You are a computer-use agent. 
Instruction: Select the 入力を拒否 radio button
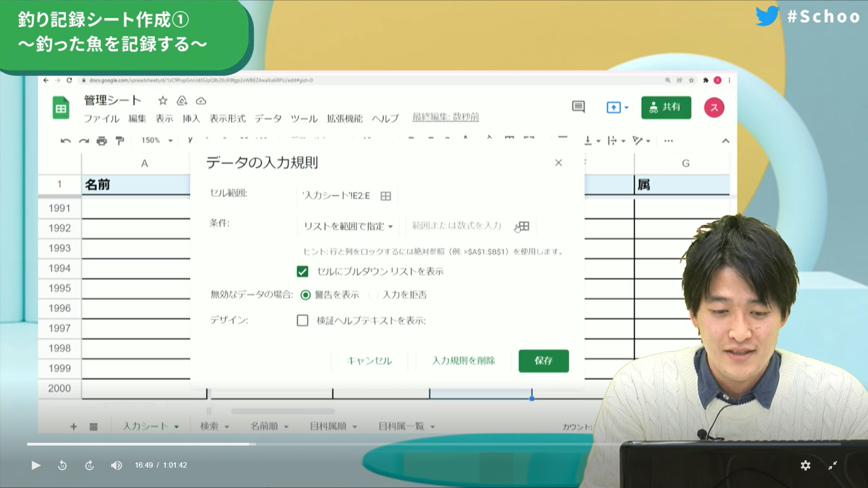[373, 295]
